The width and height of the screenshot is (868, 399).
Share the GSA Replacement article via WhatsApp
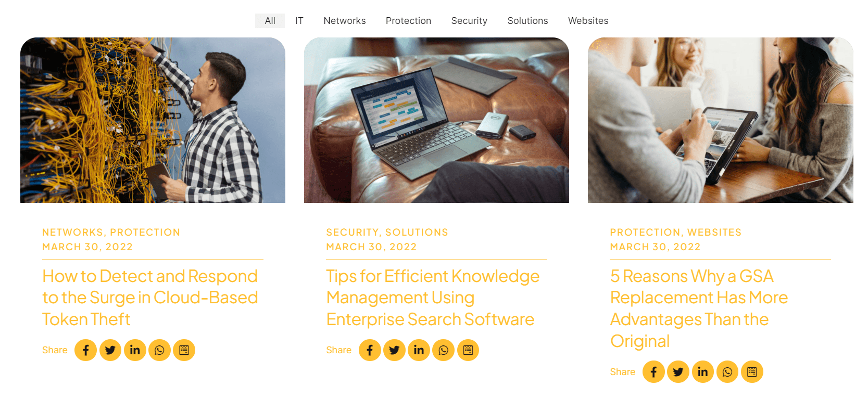(x=727, y=372)
